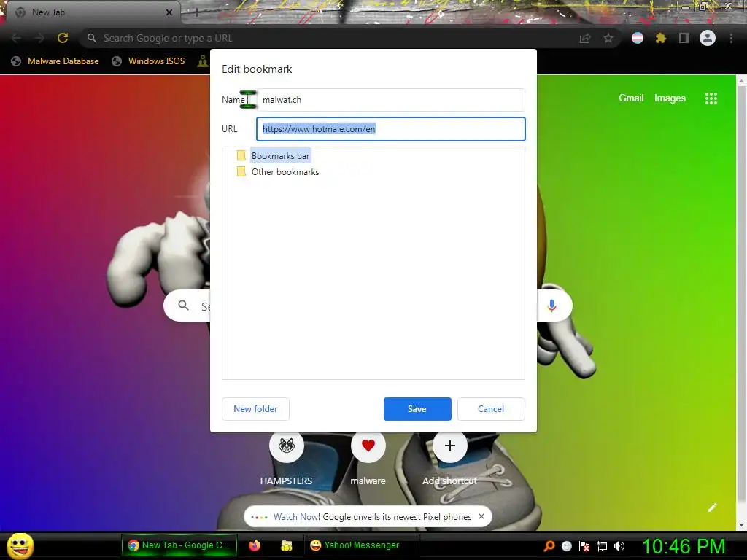
Task: Open the smiley Start button
Action: tap(20, 545)
